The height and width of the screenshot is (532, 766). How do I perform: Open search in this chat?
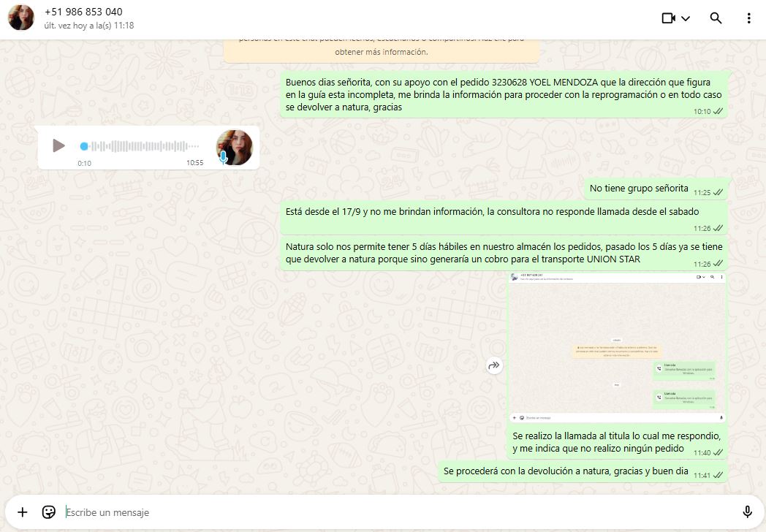pyautogui.click(x=716, y=18)
